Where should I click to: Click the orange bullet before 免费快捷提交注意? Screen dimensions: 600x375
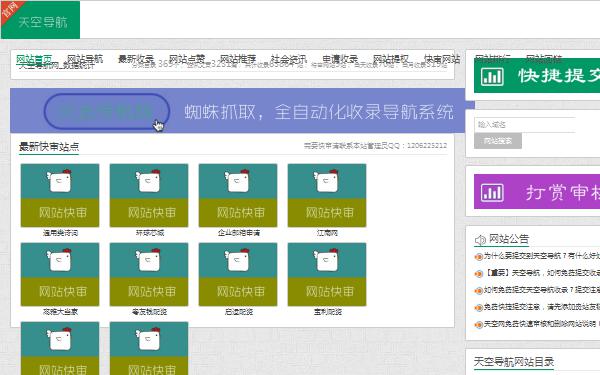click(478, 308)
